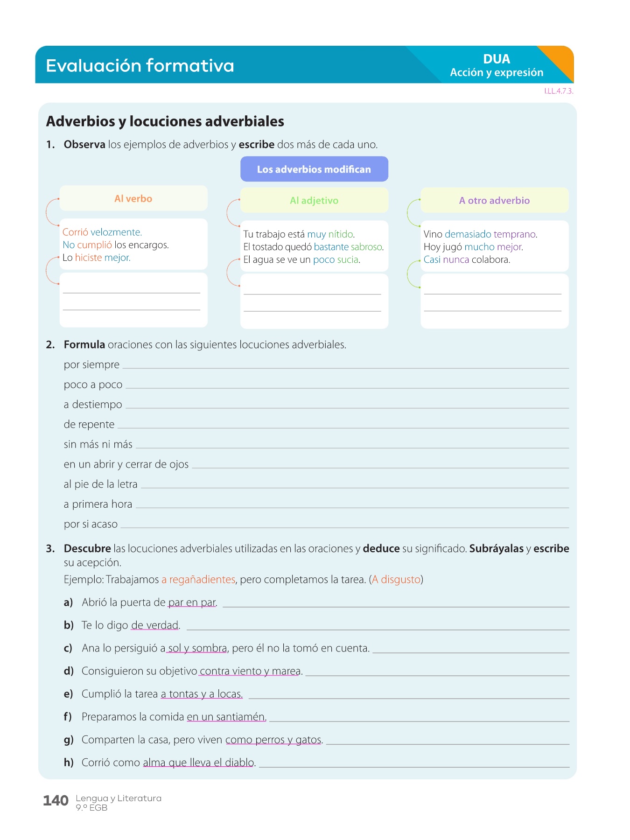
Task: Click the underlined phrase 'contra viento y marea'
Action: [250, 671]
